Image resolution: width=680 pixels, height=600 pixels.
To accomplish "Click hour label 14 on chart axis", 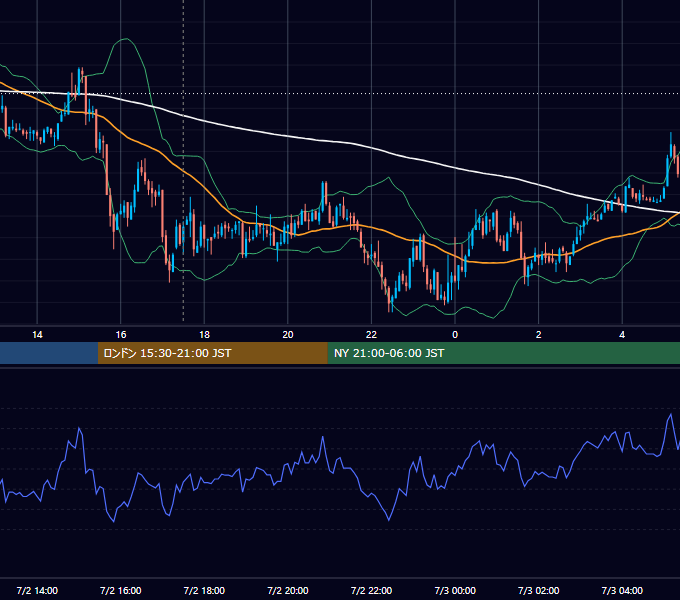I will click(x=37, y=335).
